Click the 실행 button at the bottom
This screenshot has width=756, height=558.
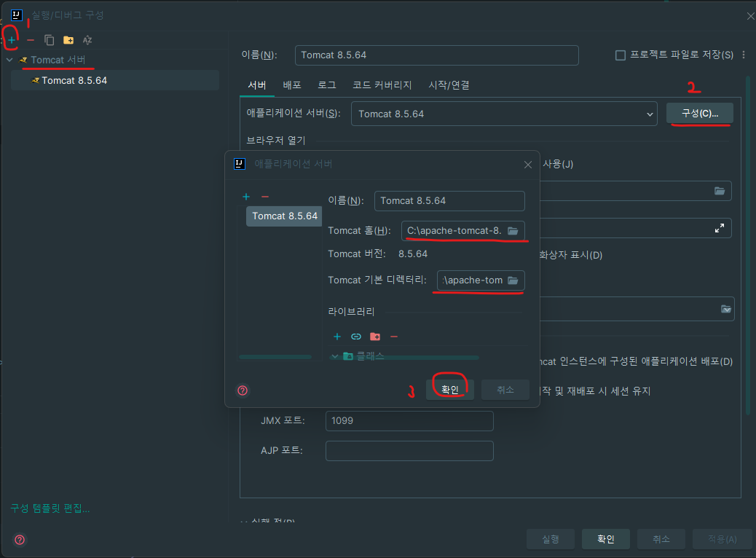coord(550,539)
